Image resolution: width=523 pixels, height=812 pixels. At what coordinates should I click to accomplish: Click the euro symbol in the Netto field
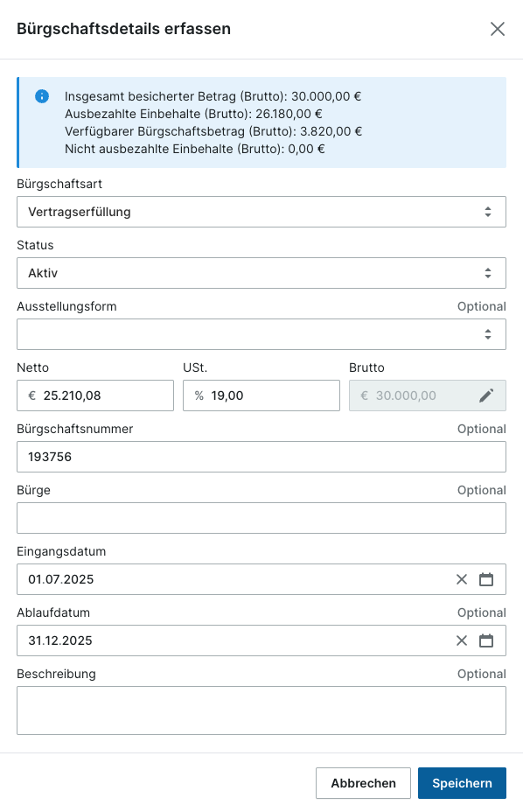point(32,395)
